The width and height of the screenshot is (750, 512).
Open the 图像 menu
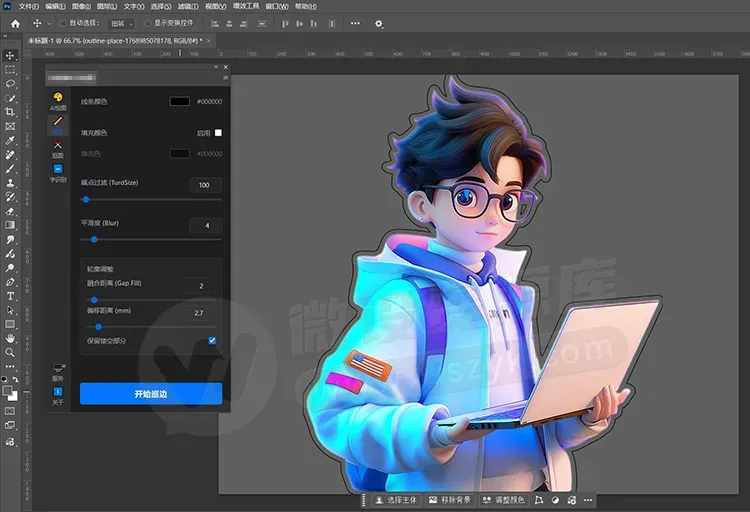point(81,6)
